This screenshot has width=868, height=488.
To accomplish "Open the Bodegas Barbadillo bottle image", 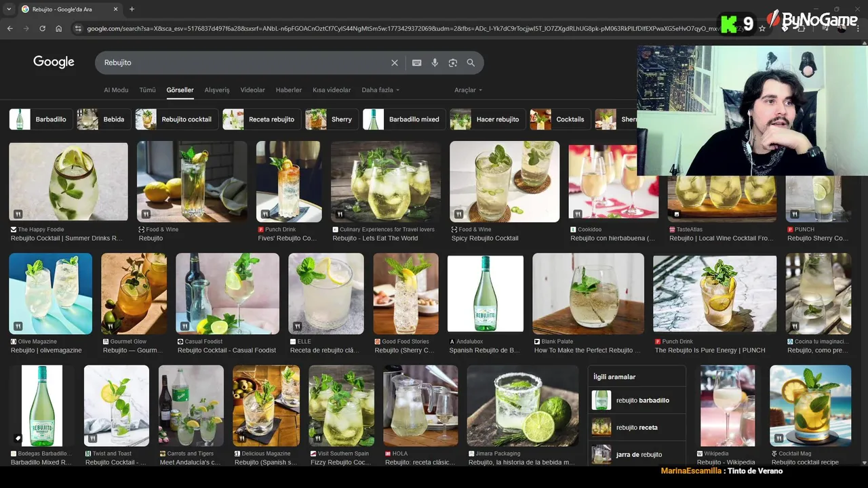I will click(41, 406).
